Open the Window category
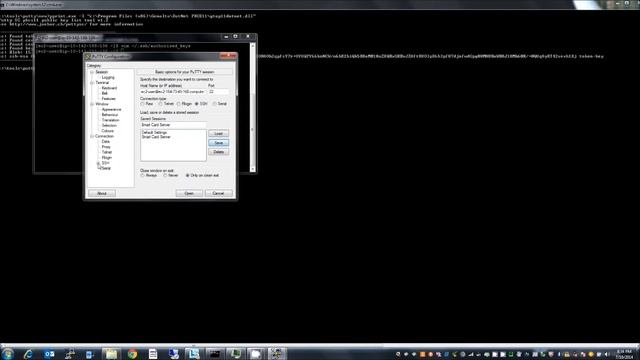This screenshot has width=640, height=360. (102, 104)
